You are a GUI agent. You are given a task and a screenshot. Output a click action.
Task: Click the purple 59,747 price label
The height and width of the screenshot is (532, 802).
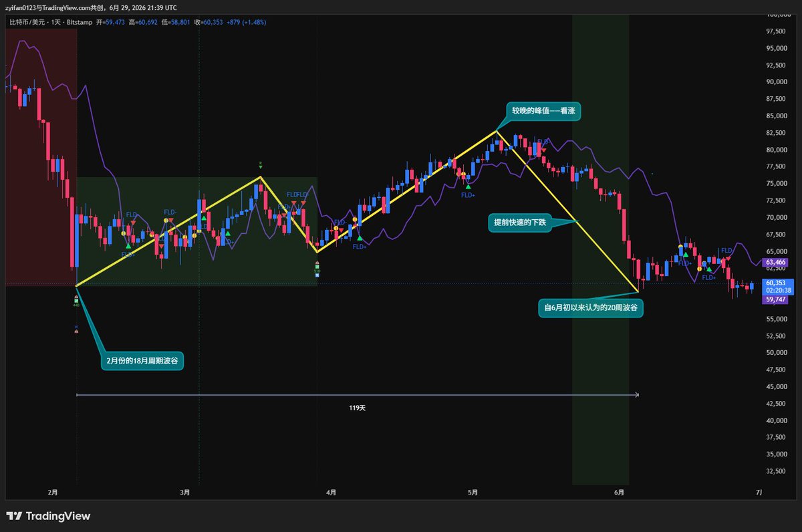774,300
